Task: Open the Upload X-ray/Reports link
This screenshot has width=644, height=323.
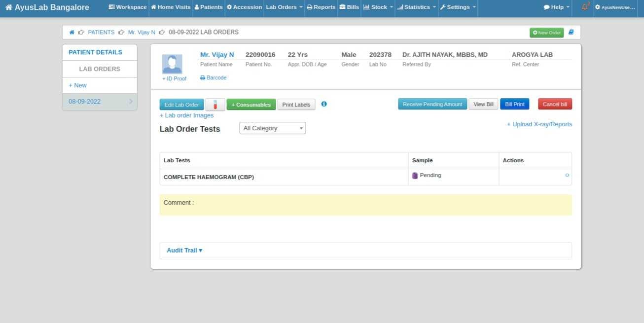Action: (x=539, y=124)
